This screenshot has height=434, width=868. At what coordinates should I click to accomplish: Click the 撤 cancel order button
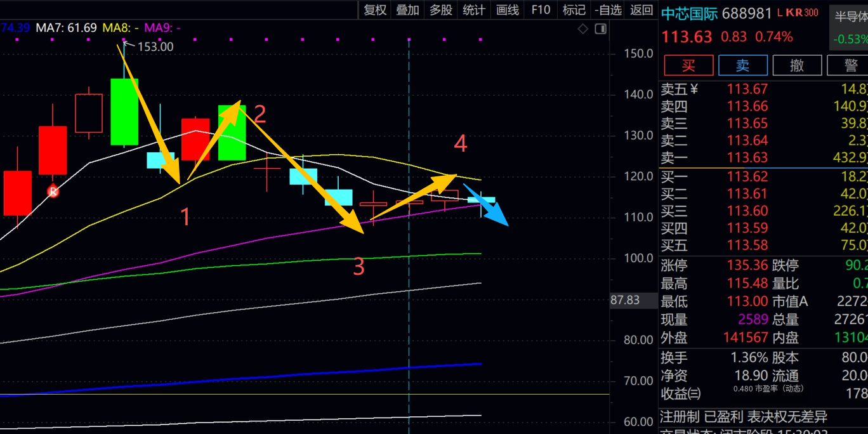(x=797, y=65)
